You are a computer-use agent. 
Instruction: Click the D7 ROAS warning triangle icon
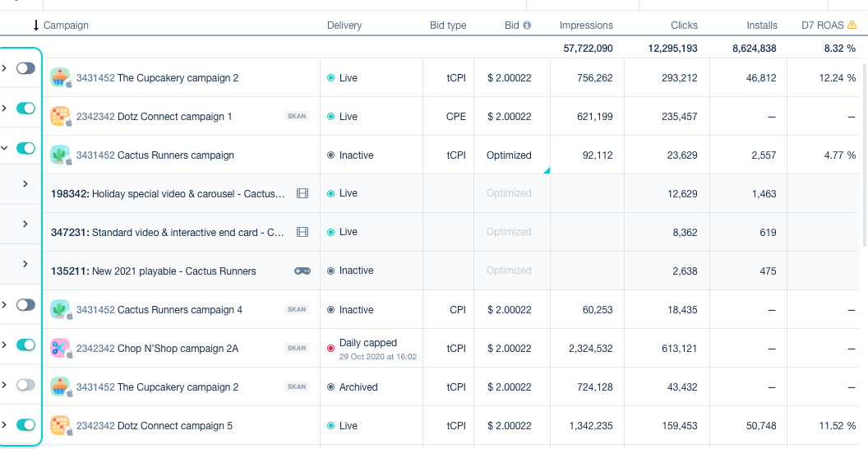pos(852,25)
